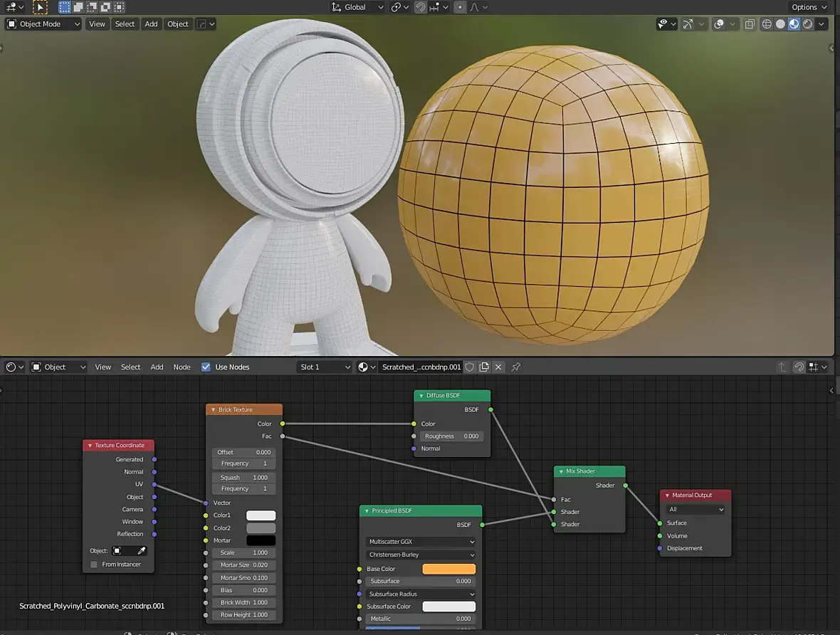
Task: Toggle snapping magnet in viewport header
Action: coord(421,7)
